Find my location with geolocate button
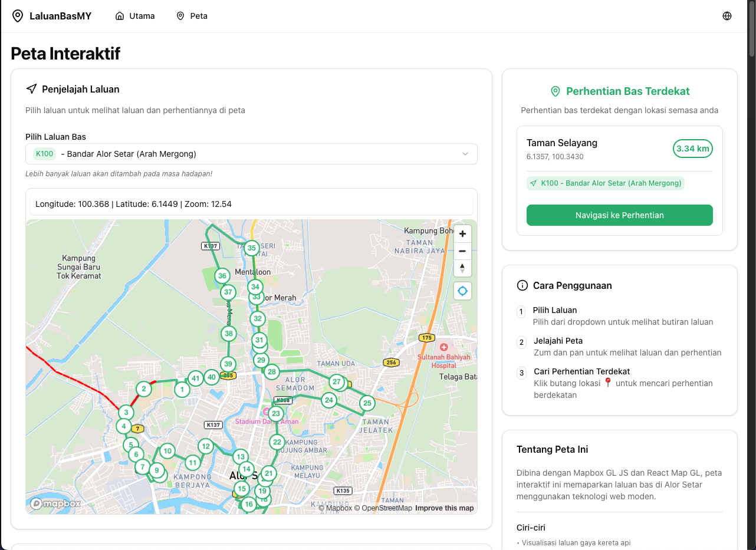The height and width of the screenshot is (550, 756). 462,291
